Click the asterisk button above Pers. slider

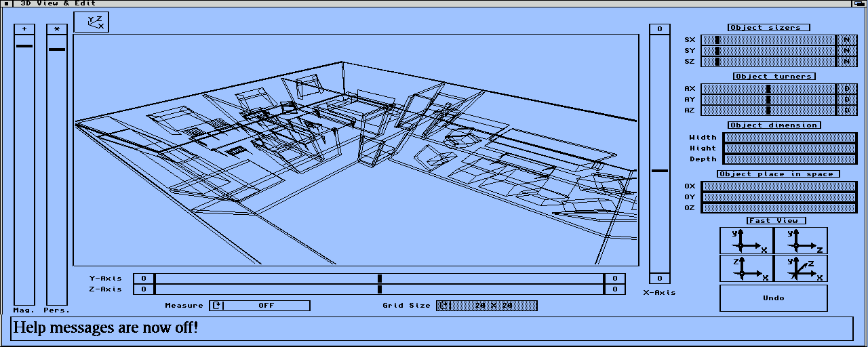(x=57, y=29)
